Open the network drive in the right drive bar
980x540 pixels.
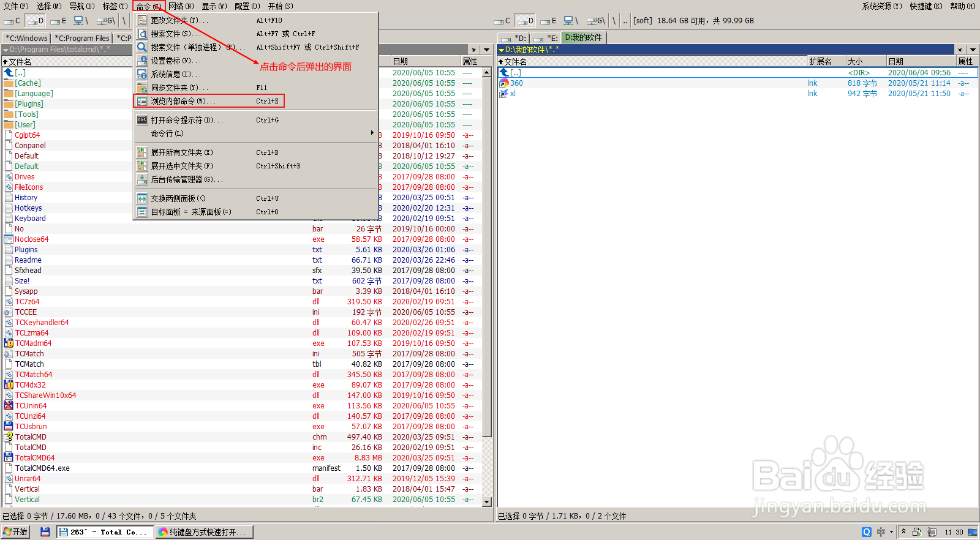(x=571, y=21)
